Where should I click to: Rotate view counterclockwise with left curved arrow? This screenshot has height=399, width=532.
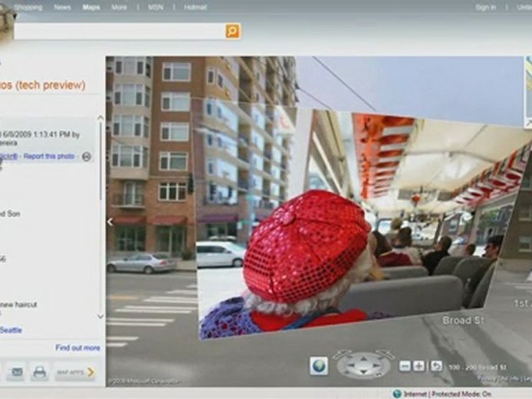342,354
